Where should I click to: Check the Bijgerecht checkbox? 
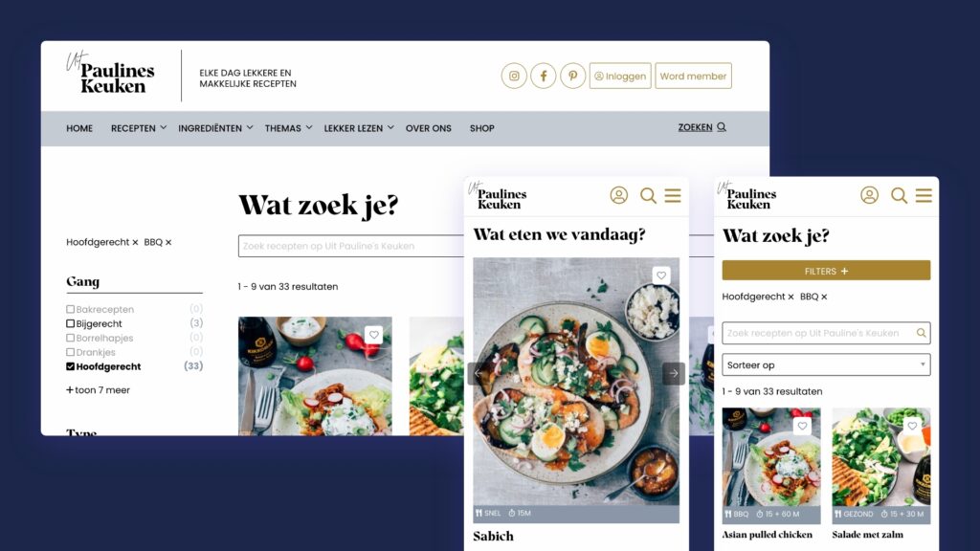pos(70,323)
